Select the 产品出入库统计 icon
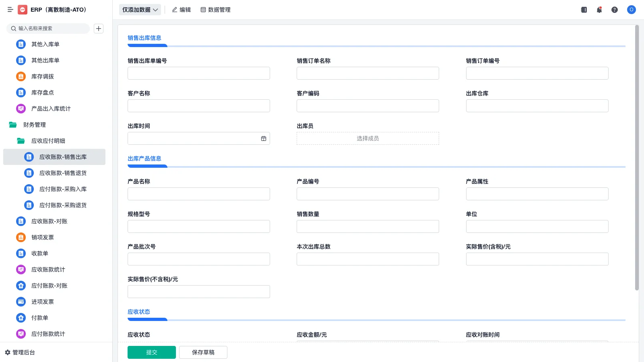644x362 pixels. coord(21,108)
